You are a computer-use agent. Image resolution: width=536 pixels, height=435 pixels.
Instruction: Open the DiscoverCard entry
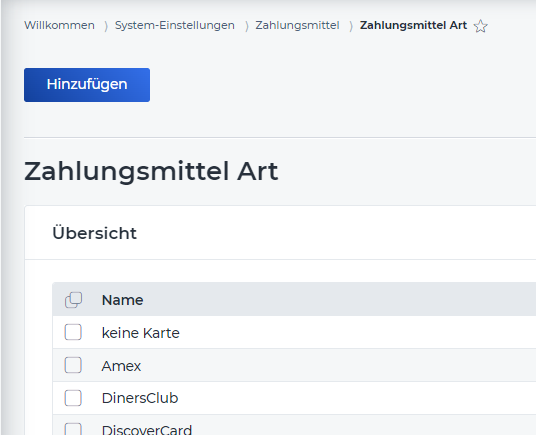pyautogui.click(x=147, y=430)
